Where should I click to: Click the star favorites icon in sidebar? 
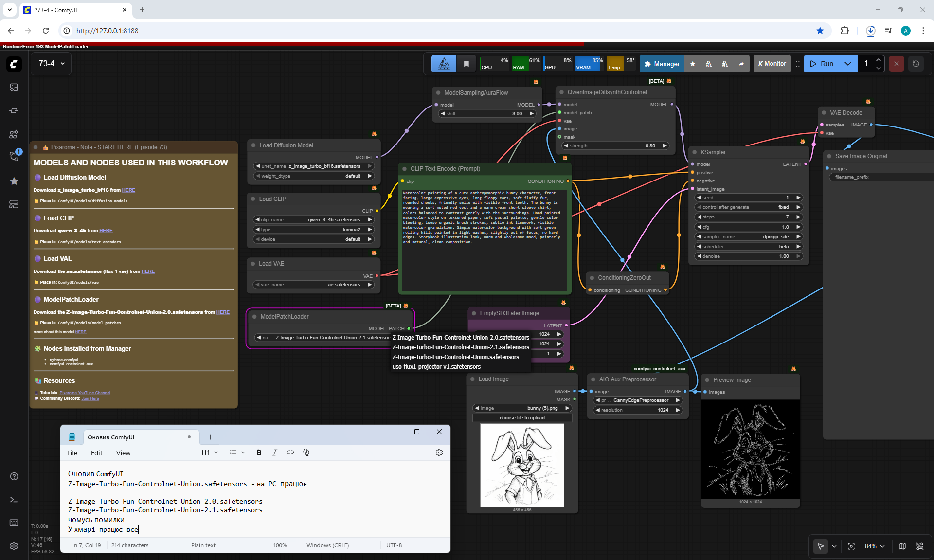pos(14,181)
